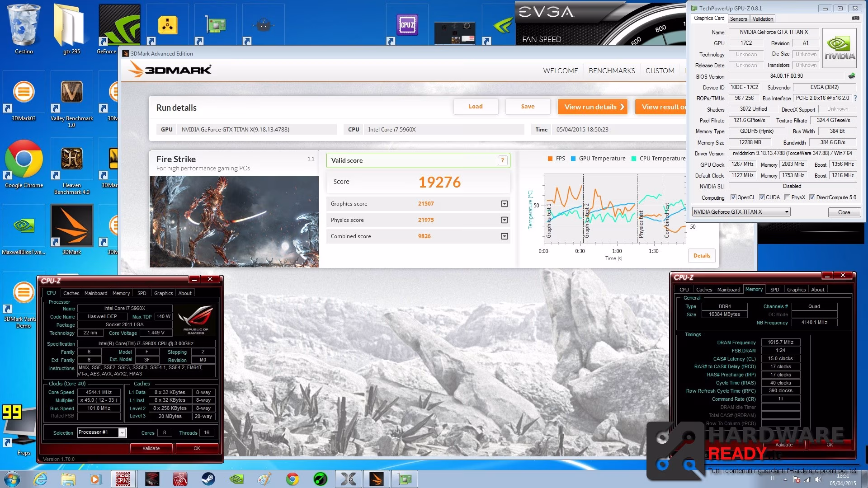Open the Graphics tab in right CPU-Z
This screenshot has width=868, height=488.
[796, 290]
